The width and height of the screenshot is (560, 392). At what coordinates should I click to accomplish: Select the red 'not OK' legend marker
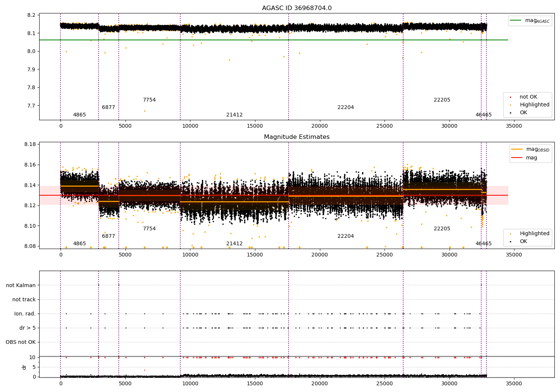(510, 97)
